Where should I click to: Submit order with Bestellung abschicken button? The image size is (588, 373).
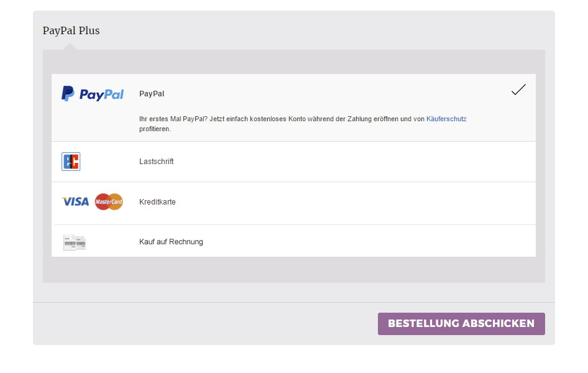coord(461,324)
